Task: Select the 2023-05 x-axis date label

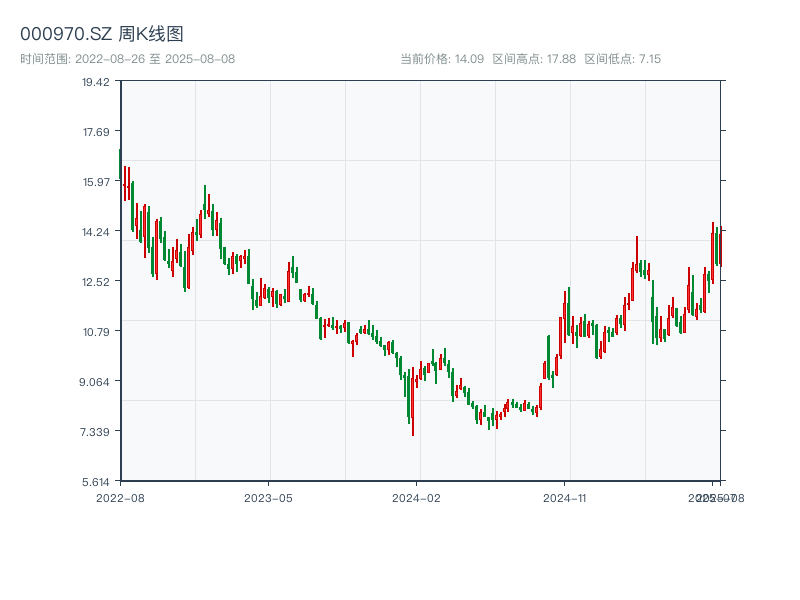Action: 268,497
